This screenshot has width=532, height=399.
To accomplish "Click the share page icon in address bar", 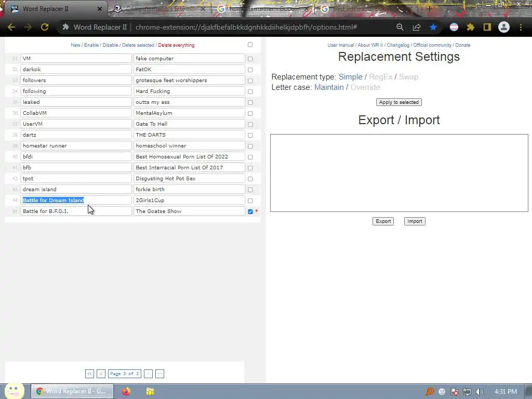I will [x=417, y=27].
